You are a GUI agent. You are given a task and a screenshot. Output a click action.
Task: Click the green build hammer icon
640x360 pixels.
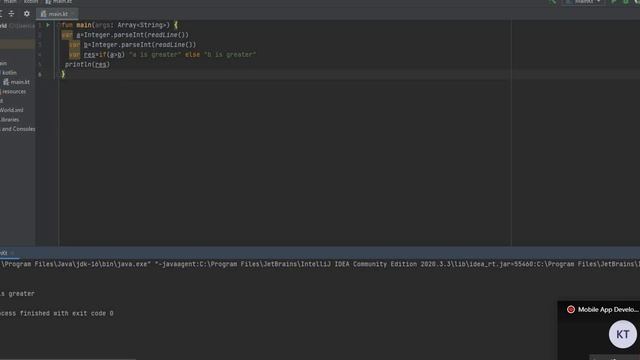553,2
